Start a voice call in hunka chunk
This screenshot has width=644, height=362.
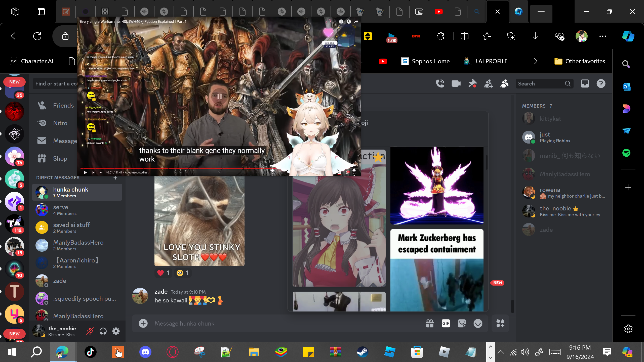[x=440, y=84]
